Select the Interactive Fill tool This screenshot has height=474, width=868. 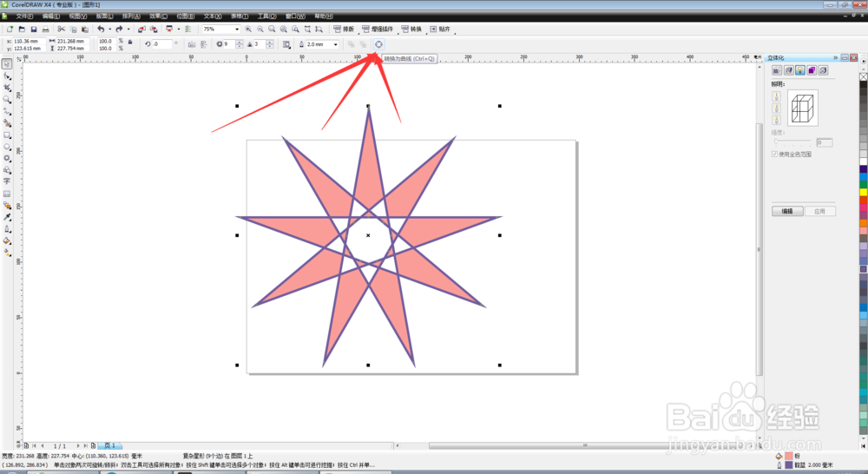tap(7, 253)
